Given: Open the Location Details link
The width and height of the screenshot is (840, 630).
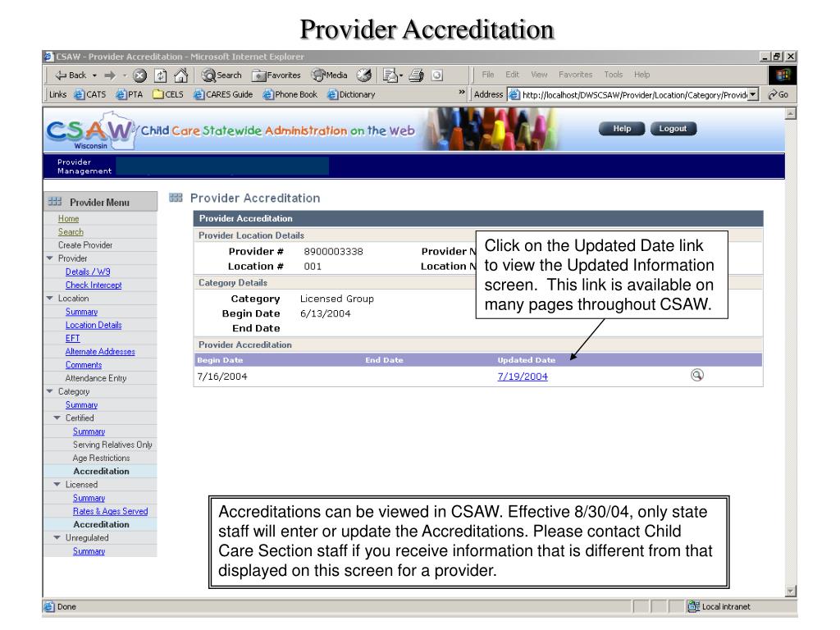Looking at the screenshot, I should pyautogui.click(x=94, y=325).
